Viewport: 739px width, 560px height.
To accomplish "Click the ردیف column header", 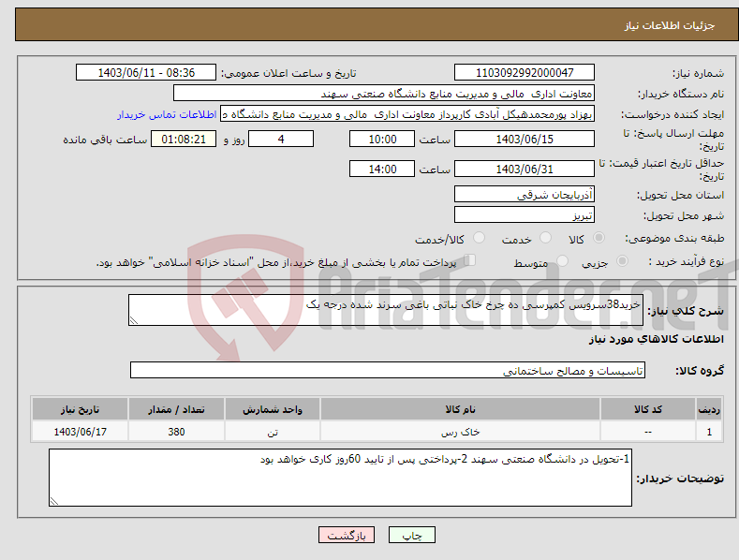I will tap(709, 409).
